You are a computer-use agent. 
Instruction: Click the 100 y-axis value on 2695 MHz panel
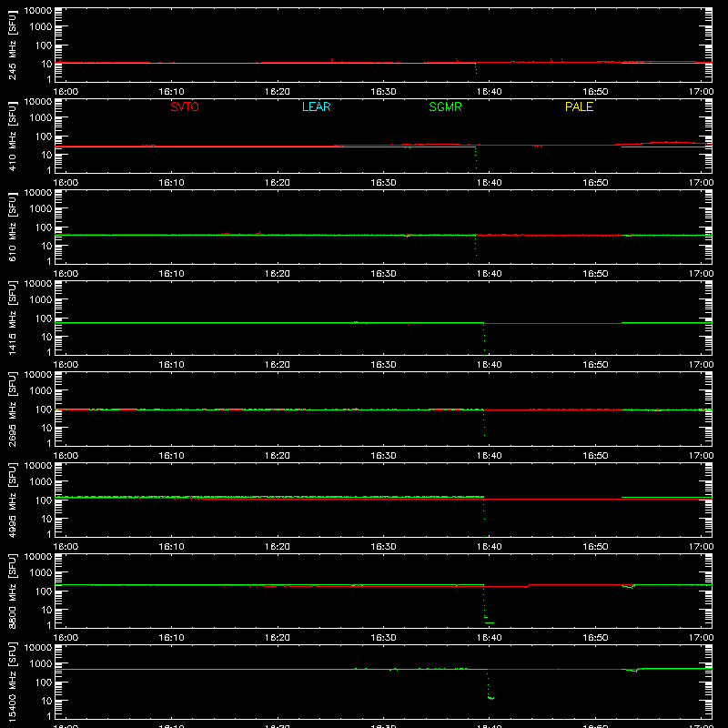pos(44,409)
